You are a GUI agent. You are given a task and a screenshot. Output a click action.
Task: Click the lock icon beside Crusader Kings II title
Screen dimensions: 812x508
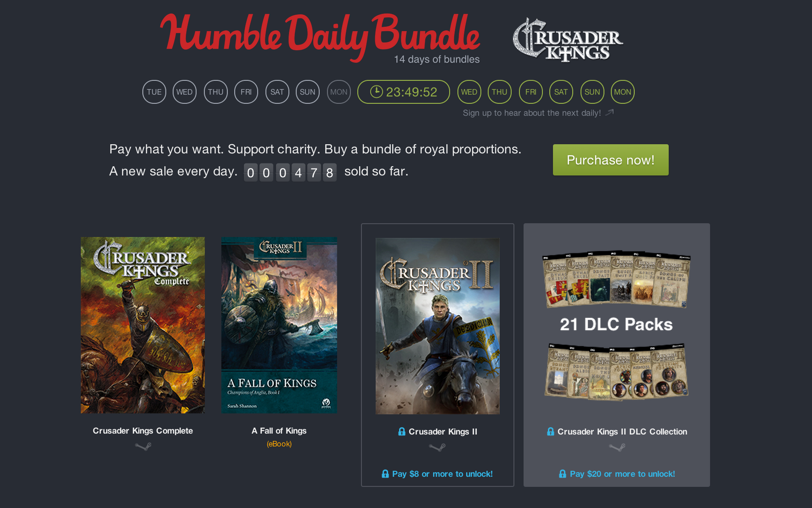click(x=402, y=431)
